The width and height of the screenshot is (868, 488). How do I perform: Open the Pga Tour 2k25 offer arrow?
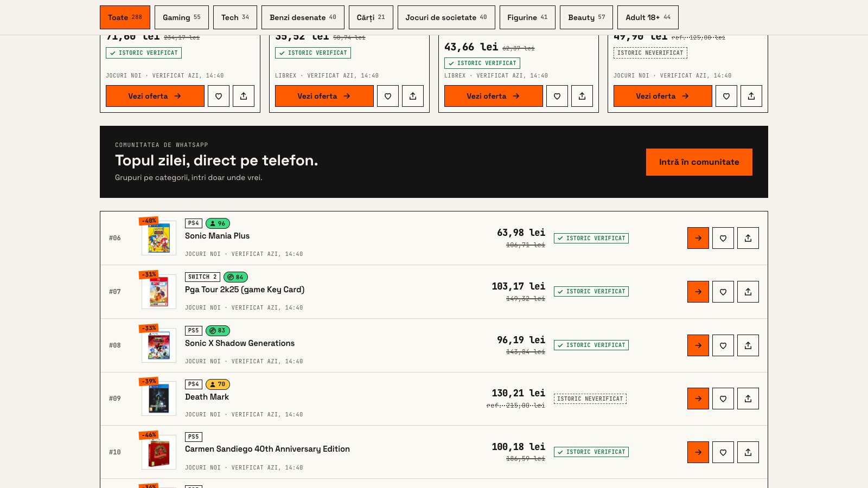pos(698,292)
